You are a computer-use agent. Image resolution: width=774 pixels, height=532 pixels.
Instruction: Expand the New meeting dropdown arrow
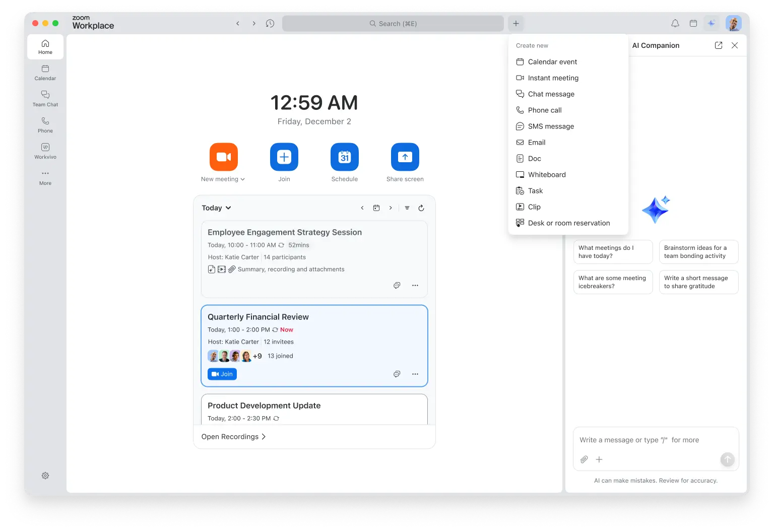coord(243,179)
